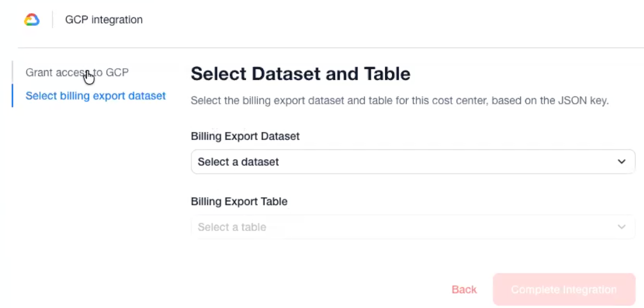The width and height of the screenshot is (644, 308).
Task: Open the Billing Export Table dropdown
Action: (412, 227)
